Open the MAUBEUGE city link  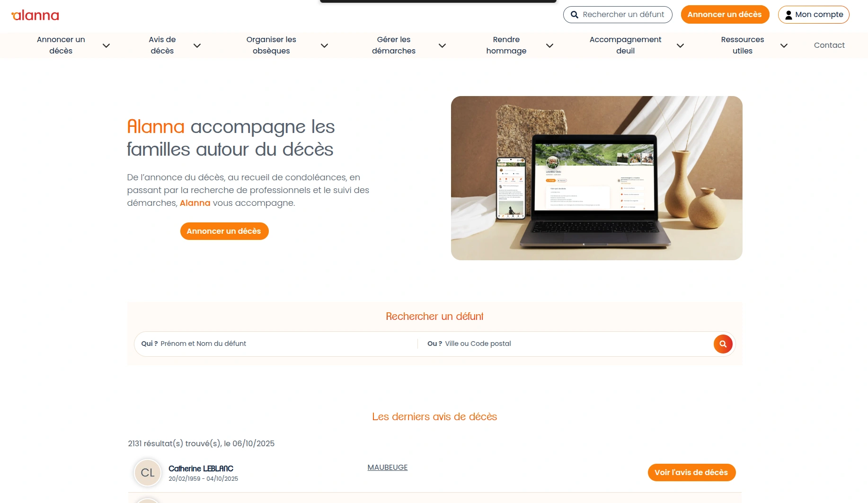388,468
